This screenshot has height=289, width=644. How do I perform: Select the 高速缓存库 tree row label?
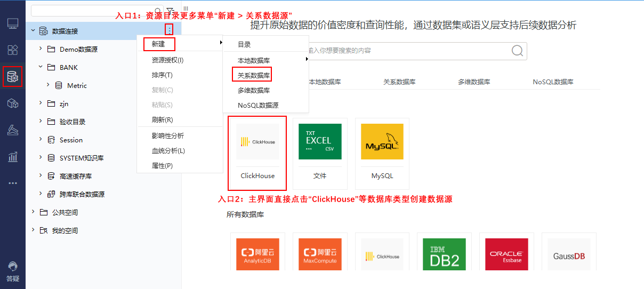click(76, 176)
